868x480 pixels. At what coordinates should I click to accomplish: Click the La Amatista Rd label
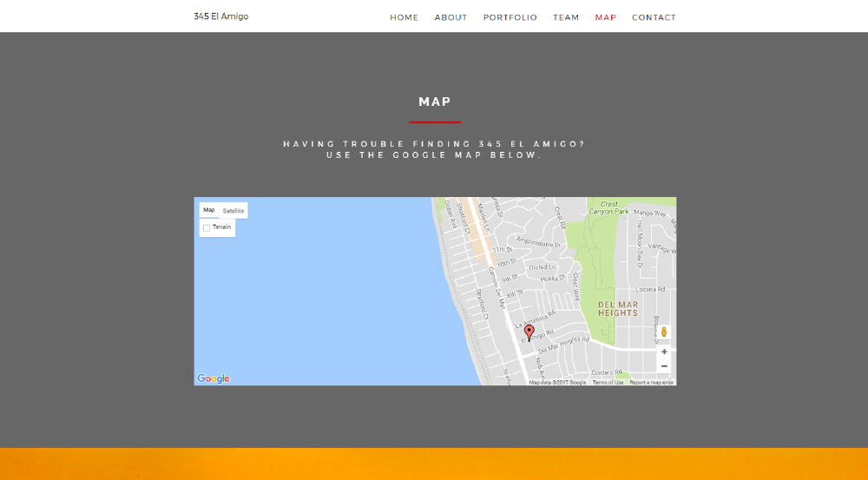(536, 319)
